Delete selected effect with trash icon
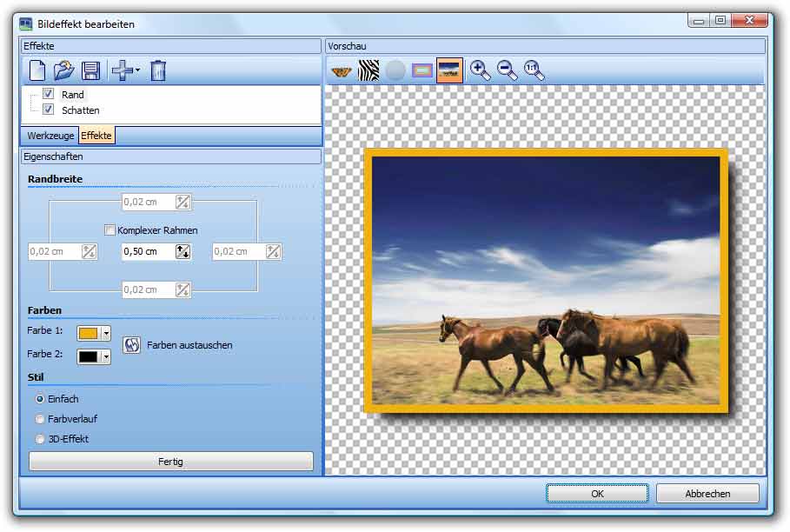Viewport: 790px width, 532px height. click(157, 70)
